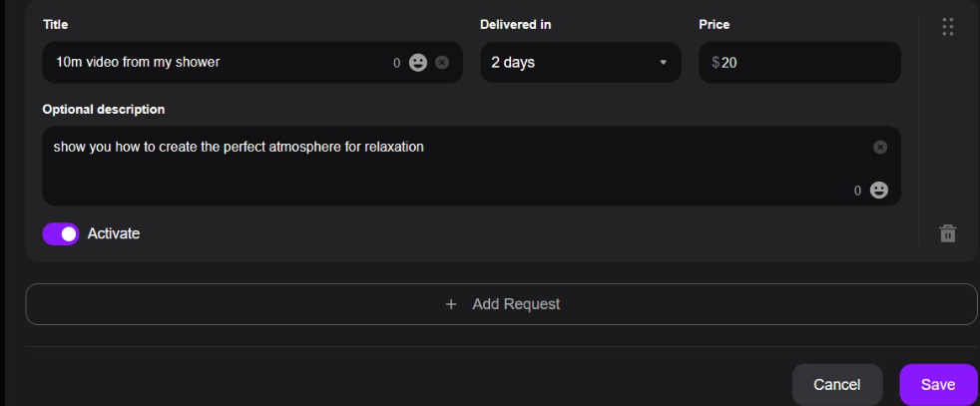The width and height of the screenshot is (980, 406).
Task: Click the Activate label text
Action: coord(114,233)
